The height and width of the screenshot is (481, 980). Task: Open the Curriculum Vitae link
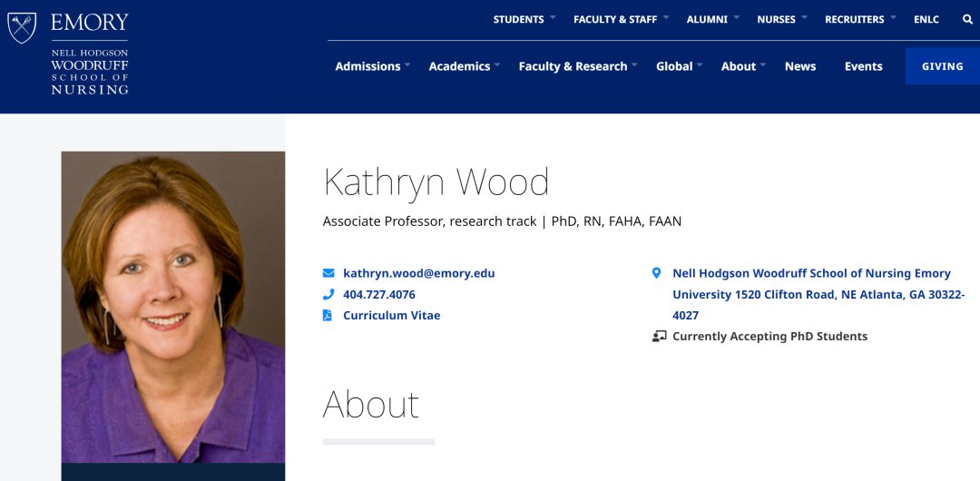pyautogui.click(x=391, y=315)
